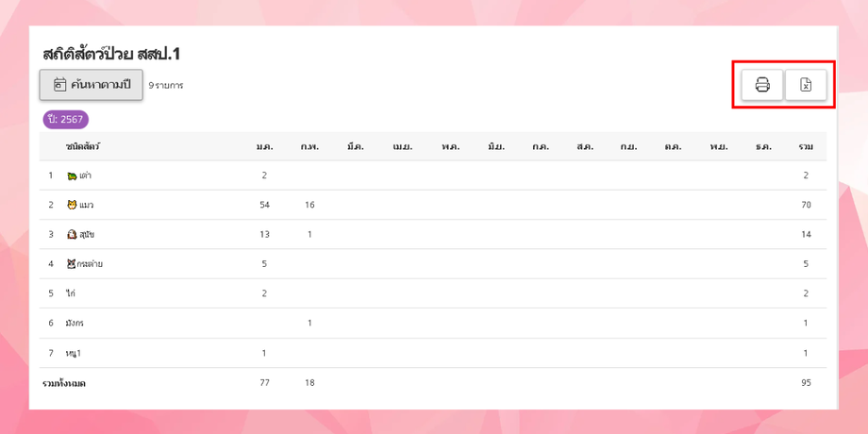868x434 pixels.
Task: Click the rabbit icon beside กระต่าย
Action: coord(72,263)
